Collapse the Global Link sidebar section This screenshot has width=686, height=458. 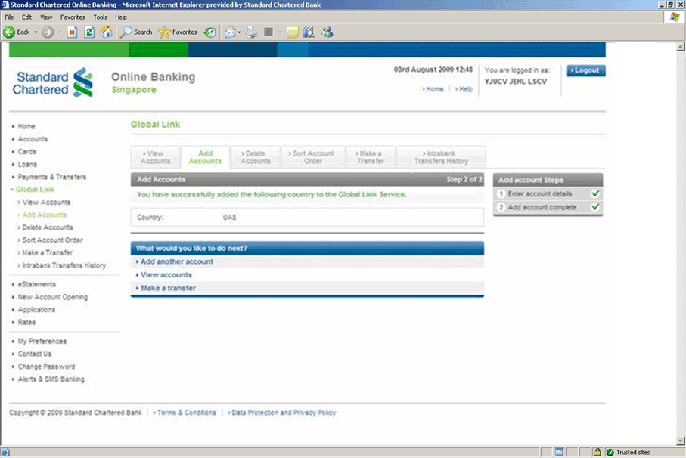click(35, 189)
